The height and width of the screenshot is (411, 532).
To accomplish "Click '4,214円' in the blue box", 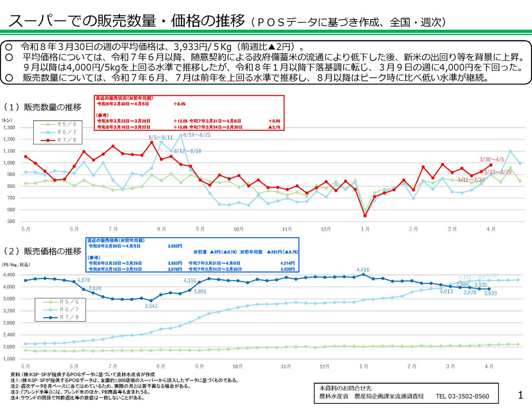I will point(288,263).
